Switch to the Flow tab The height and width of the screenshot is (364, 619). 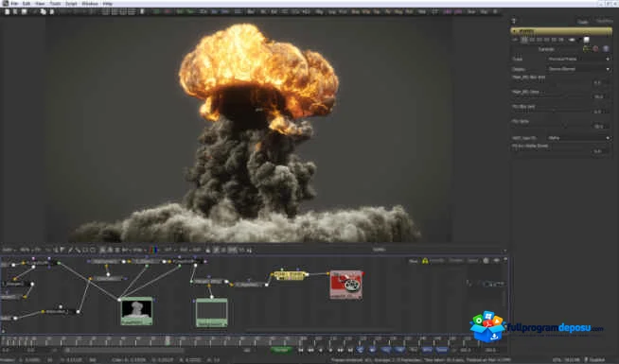click(413, 261)
